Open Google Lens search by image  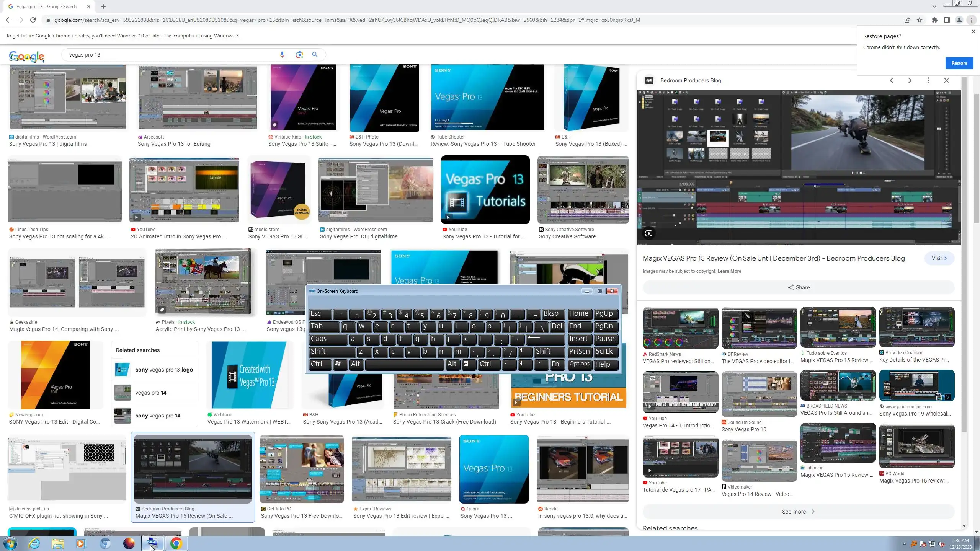coord(299,55)
